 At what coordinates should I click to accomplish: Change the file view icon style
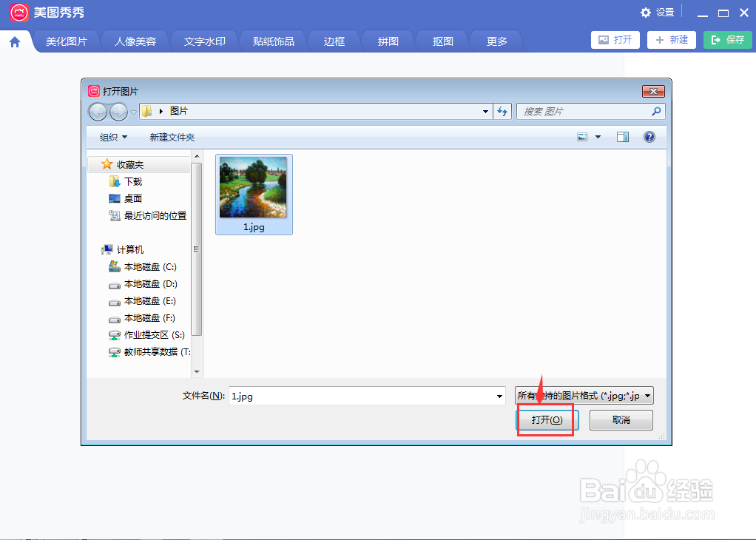582,138
